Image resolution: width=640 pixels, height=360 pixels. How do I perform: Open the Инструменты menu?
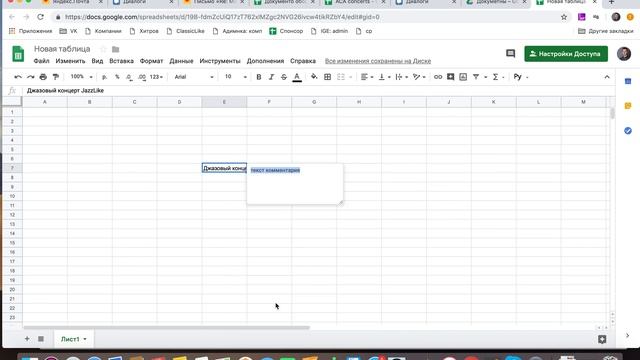click(x=220, y=61)
